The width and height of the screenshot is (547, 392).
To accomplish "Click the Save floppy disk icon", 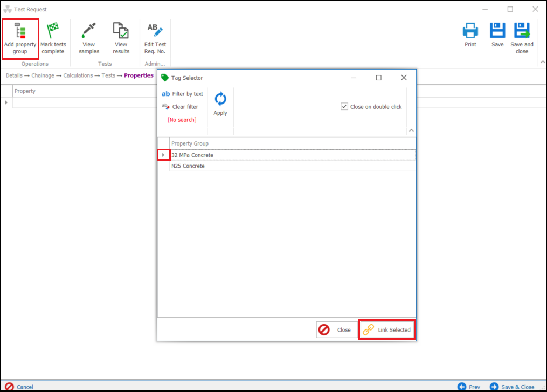I will [497, 31].
